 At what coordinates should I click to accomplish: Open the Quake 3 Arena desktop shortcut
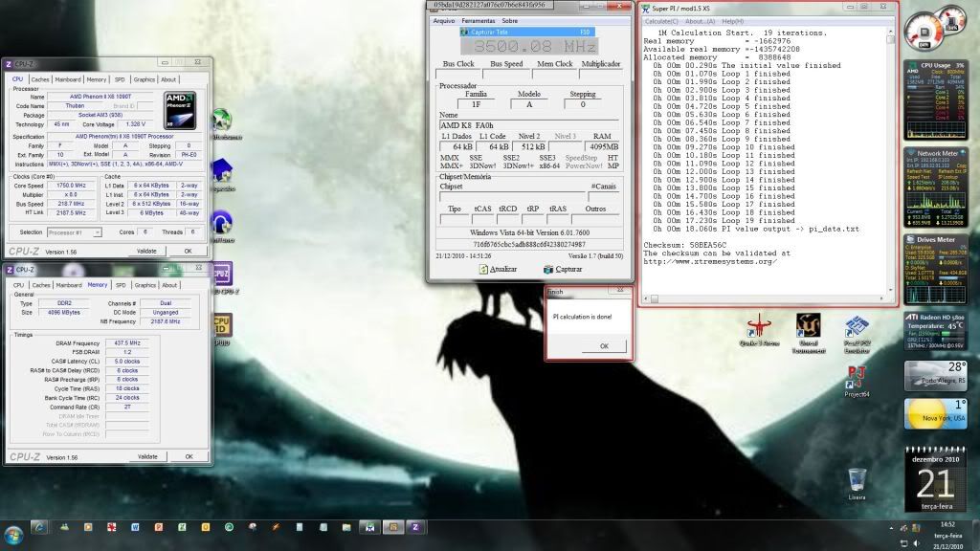tap(759, 330)
